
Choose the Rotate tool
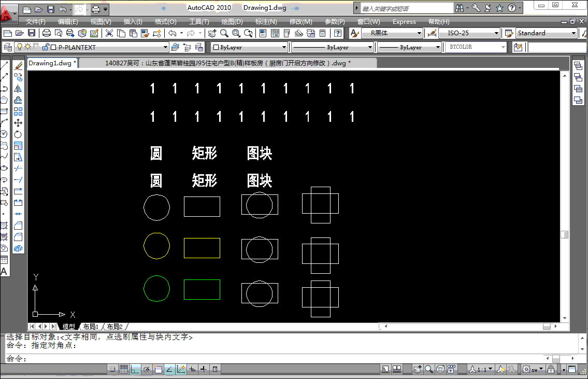[18, 134]
